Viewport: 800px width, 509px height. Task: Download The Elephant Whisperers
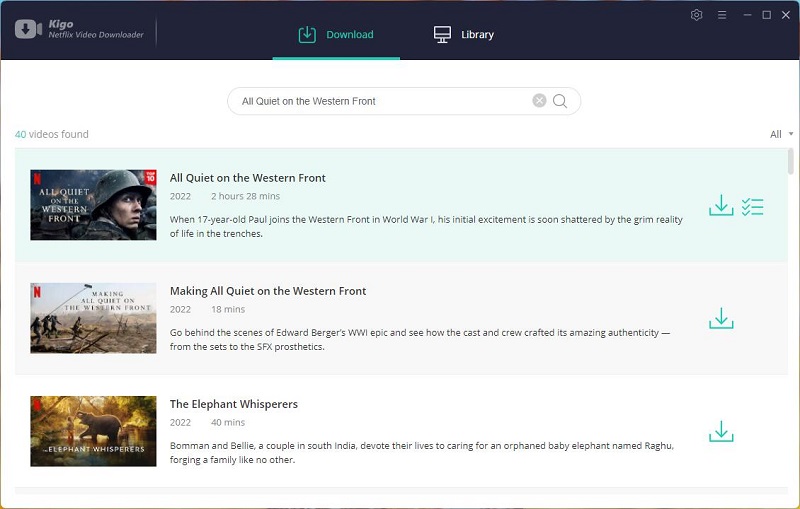(721, 431)
